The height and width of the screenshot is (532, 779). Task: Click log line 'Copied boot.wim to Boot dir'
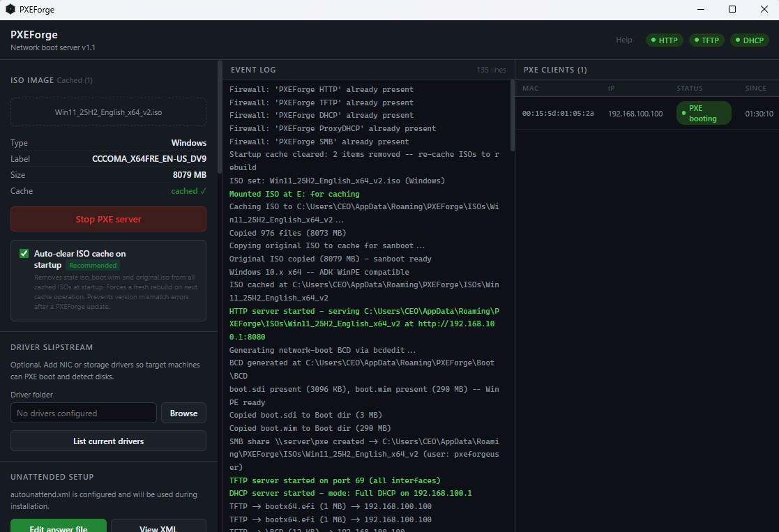(x=310, y=428)
